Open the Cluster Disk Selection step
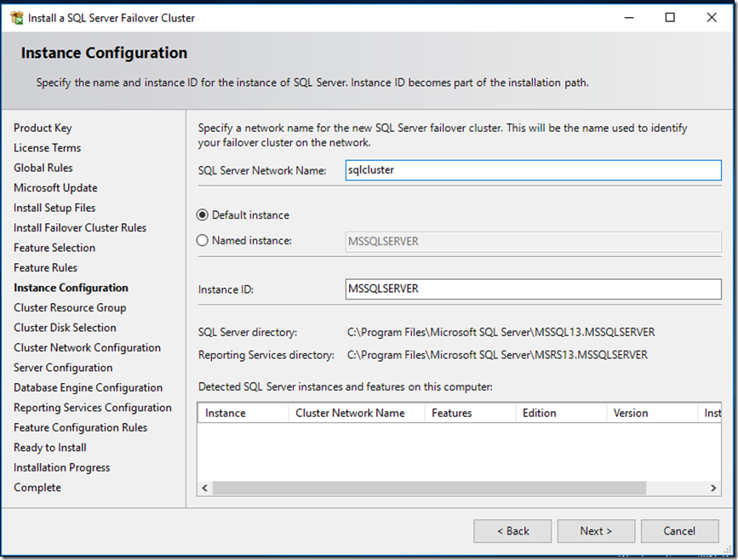 click(x=65, y=328)
